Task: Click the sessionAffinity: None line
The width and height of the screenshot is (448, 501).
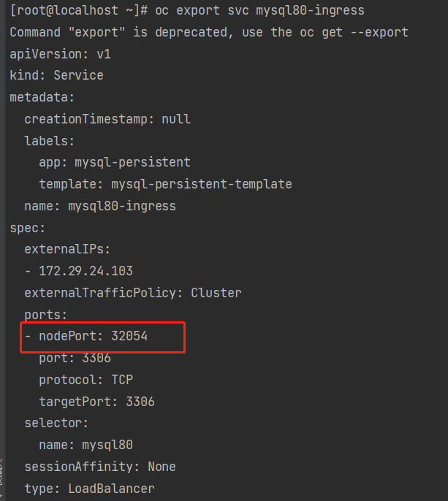Action: (99, 467)
